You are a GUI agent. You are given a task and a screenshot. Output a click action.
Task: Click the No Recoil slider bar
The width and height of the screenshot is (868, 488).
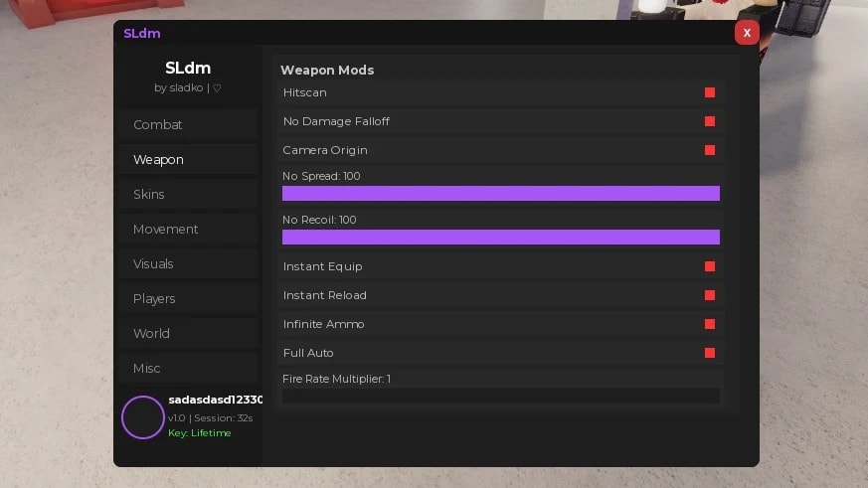[x=501, y=237]
